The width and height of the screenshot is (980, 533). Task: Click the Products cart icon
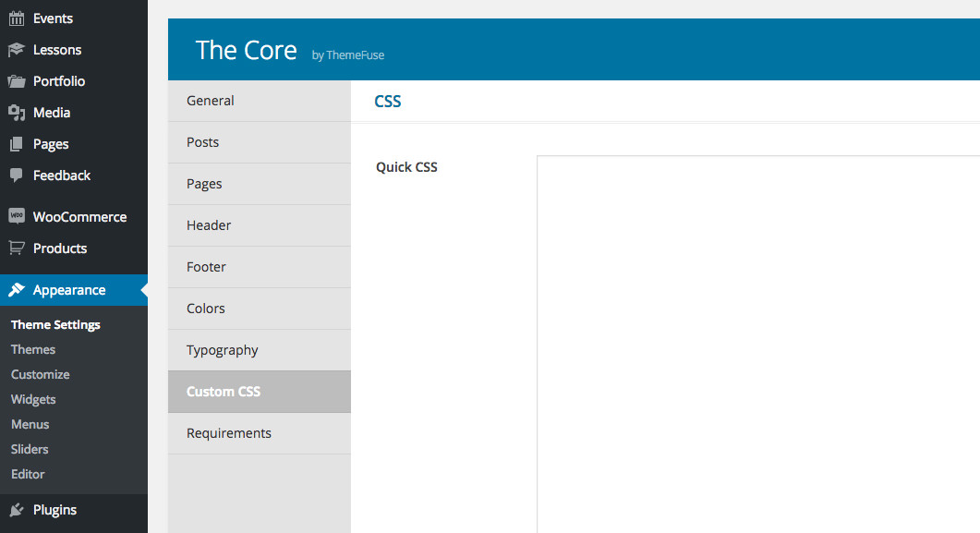tap(17, 248)
